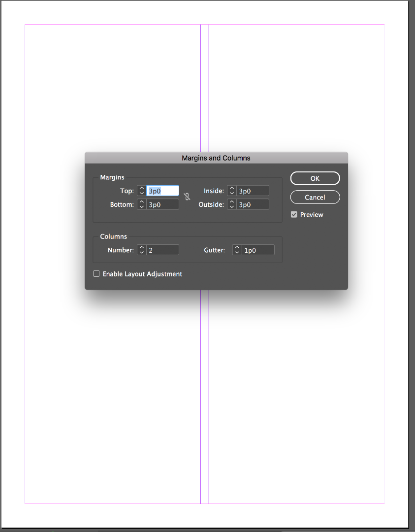Toggle the margins link chain icon
Viewport: 415px width, 532px height.
[x=187, y=197]
